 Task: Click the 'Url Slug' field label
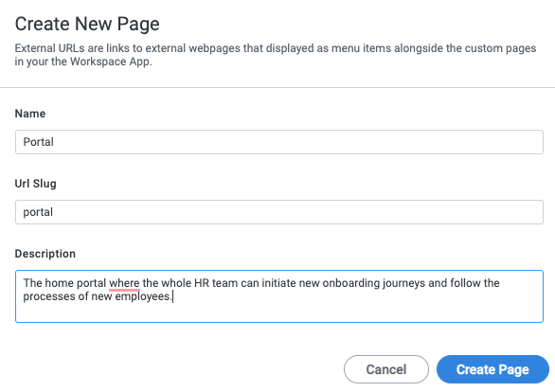[x=35, y=184]
